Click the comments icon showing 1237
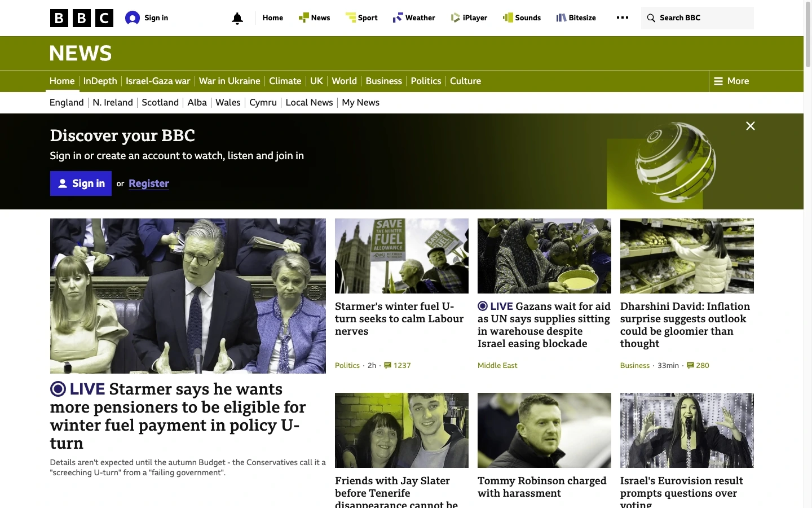This screenshot has height=508, width=812. pyautogui.click(x=387, y=365)
